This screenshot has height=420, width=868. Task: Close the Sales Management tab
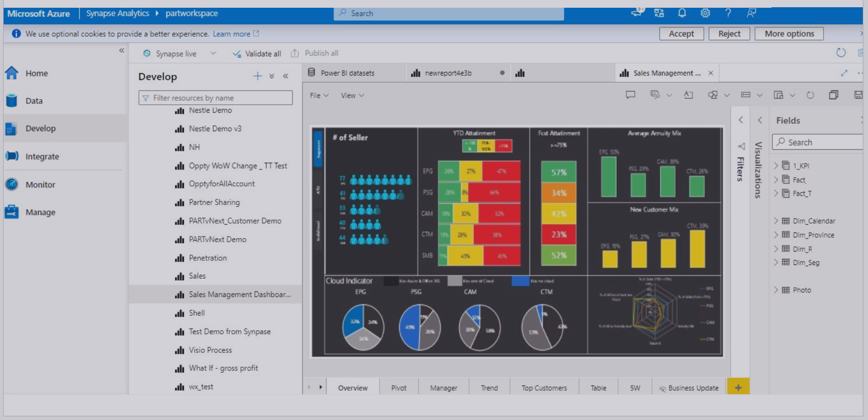pyautogui.click(x=711, y=73)
